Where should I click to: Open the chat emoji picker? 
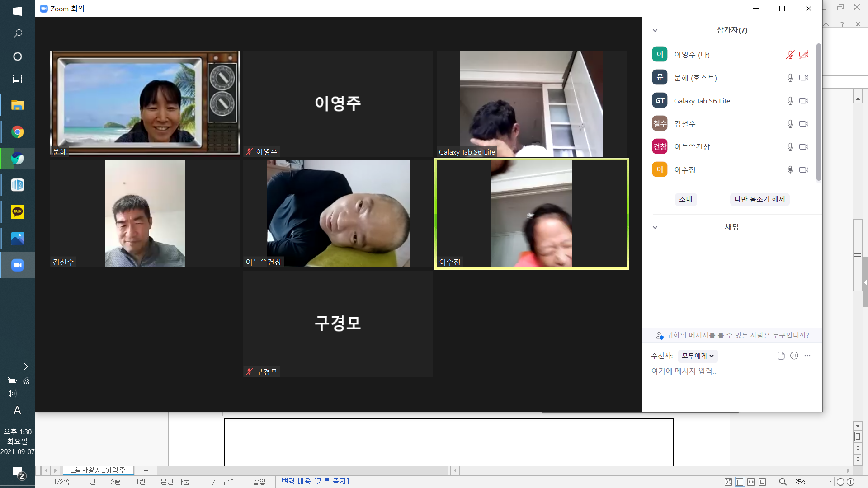(794, 356)
